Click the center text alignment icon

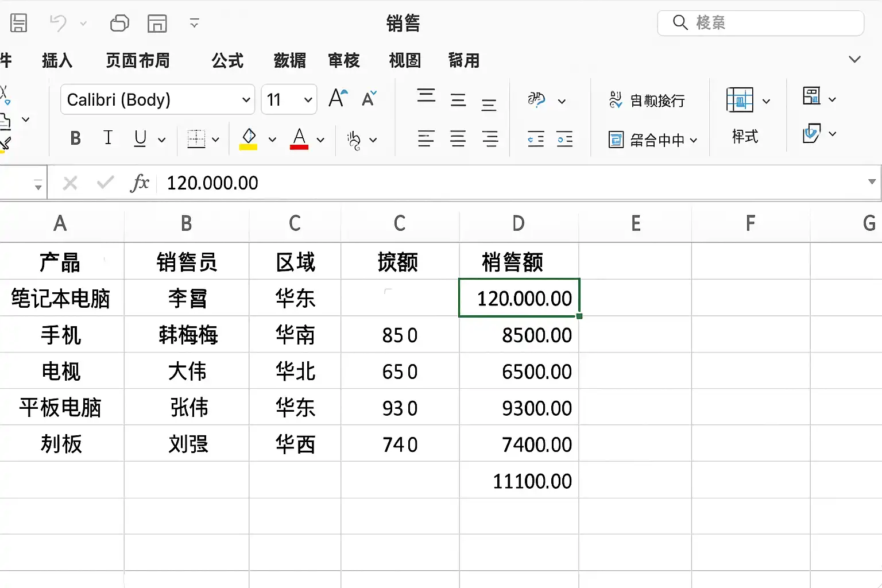pyautogui.click(x=458, y=139)
